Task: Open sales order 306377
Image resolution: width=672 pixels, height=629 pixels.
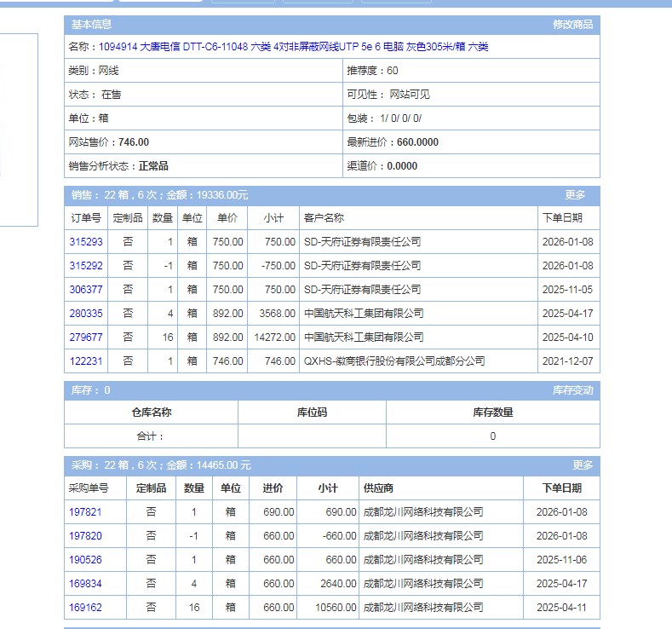Action: pyautogui.click(x=86, y=290)
